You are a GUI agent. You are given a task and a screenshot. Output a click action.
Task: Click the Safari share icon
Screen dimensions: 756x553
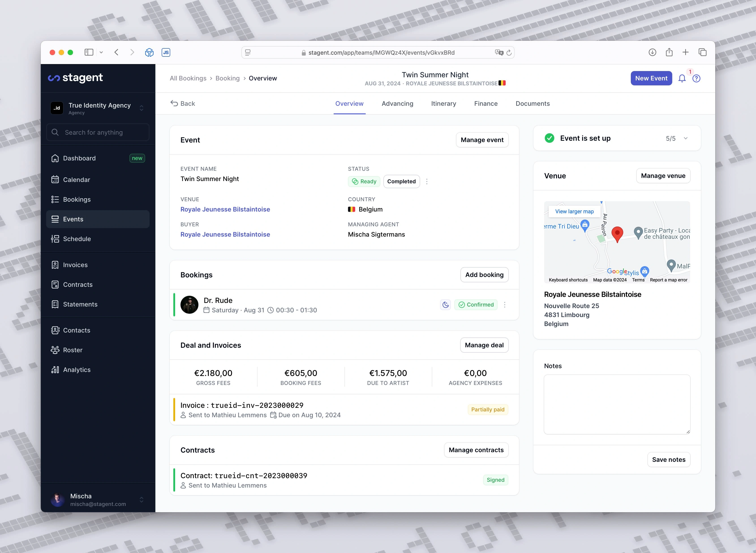coord(669,52)
